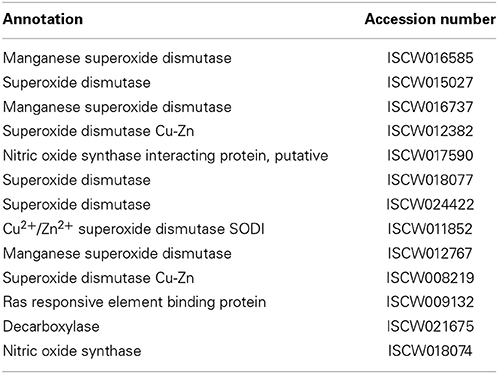
Task: Select accession number ISCW021675
Action: pos(430,326)
